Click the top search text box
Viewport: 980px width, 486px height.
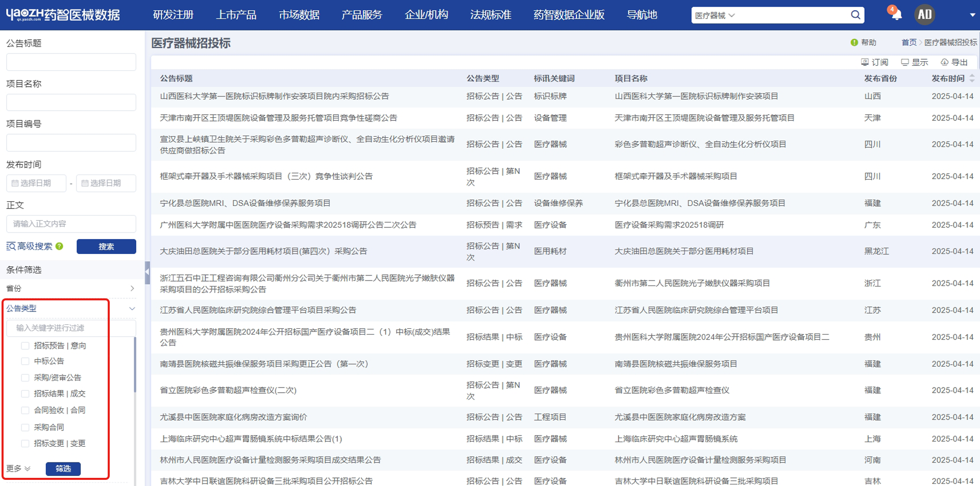[x=791, y=15]
